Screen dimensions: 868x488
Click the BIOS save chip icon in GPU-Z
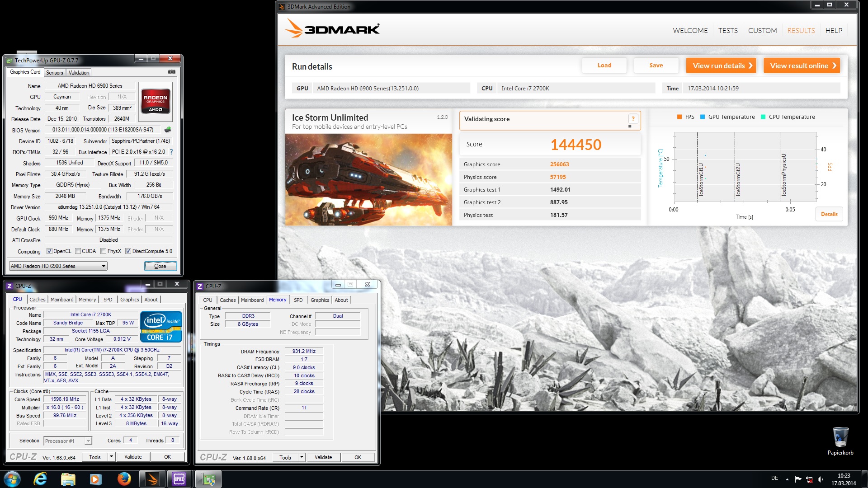click(x=168, y=130)
